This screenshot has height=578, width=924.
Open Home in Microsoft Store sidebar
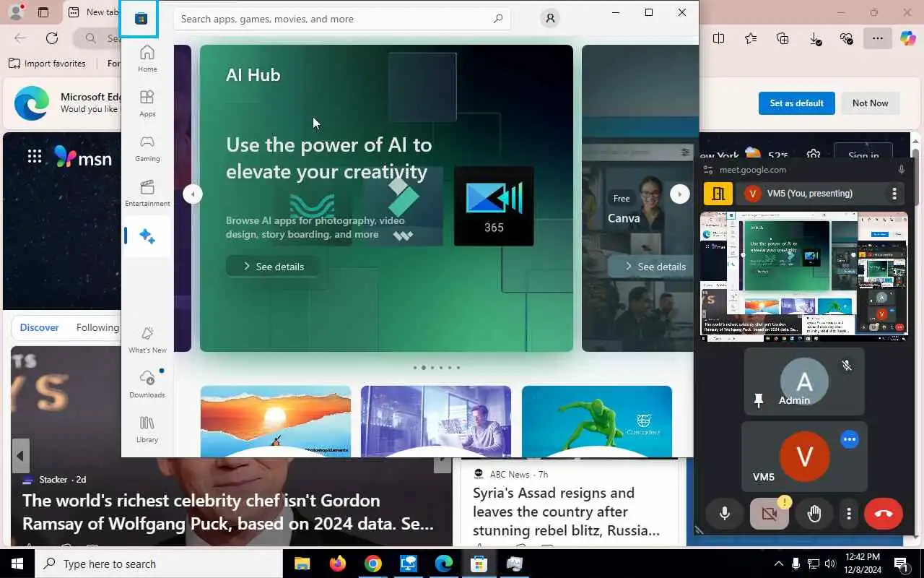click(x=147, y=59)
